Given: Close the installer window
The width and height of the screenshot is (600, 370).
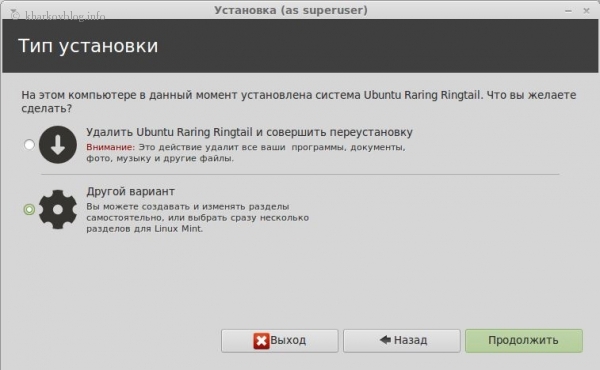Looking at the screenshot, I should click(x=586, y=11).
